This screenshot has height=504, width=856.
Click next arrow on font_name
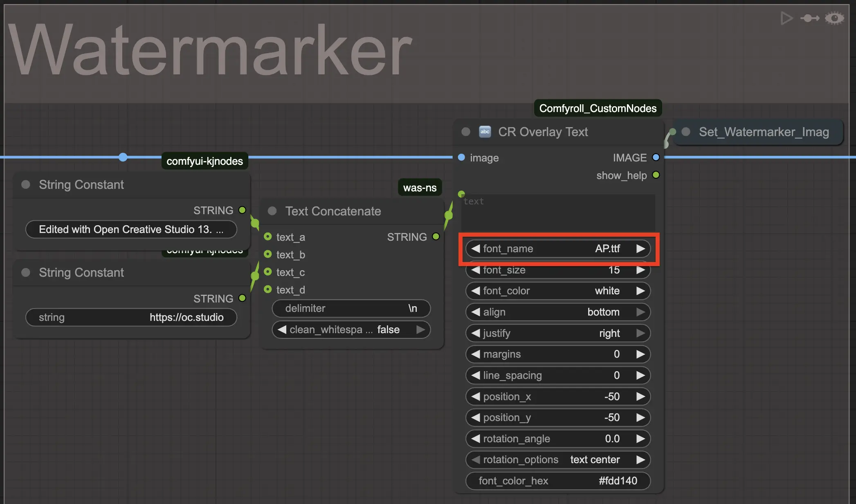[x=640, y=249]
